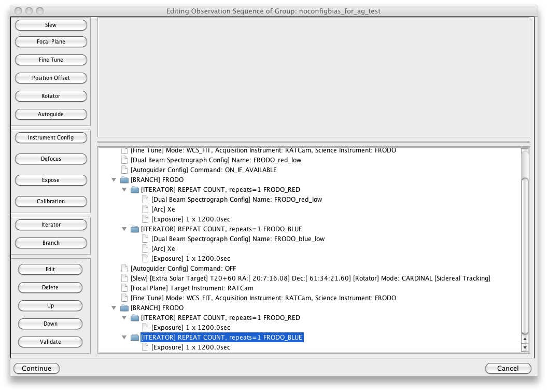Click folder icon of highlighted FRODO_BLUE iterator
The image size is (548, 392).
point(135,338)
